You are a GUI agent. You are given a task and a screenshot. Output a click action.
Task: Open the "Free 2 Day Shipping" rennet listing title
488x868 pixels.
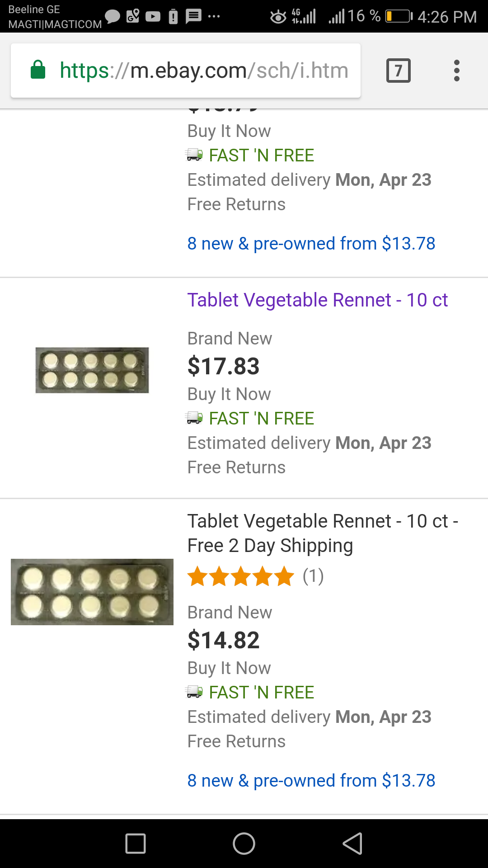click(323, 533)
